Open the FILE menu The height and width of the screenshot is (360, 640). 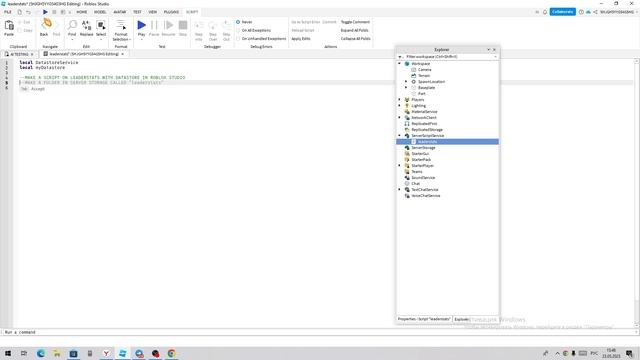[8, 12]
